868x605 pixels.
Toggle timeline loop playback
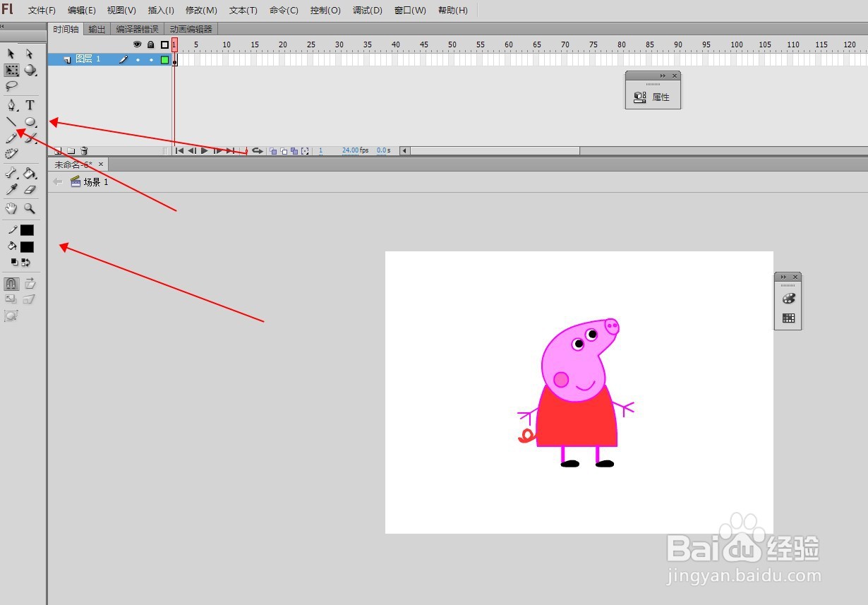click(x=258, y=150)
